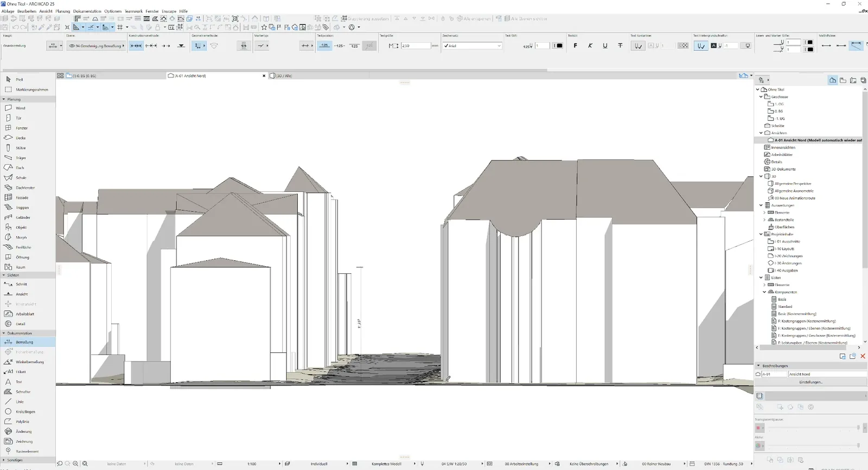
Task: Open the 1:100 scale option
Action: 252,464
